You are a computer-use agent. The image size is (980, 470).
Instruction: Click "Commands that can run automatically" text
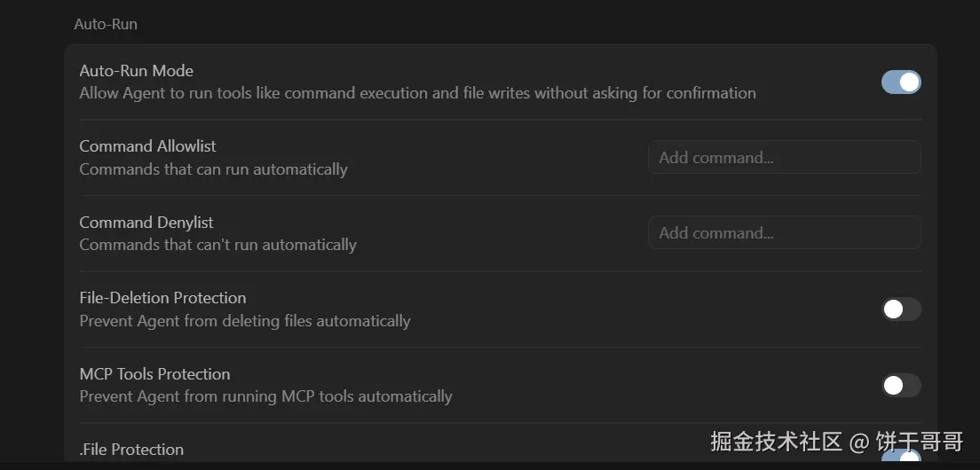[x=213, y=169]
